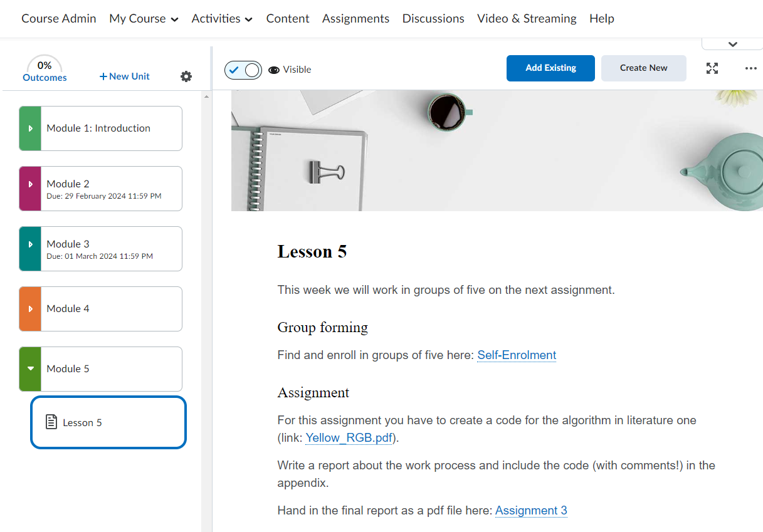This screenshot has height=532, width=763.
Task: Click the plus icon for New Unit
Action: point(103,76)
